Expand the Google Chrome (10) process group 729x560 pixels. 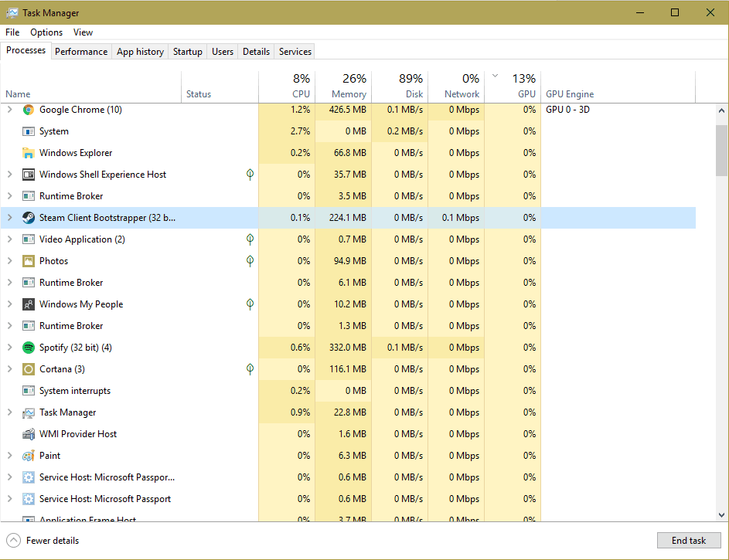click(10, 110)
